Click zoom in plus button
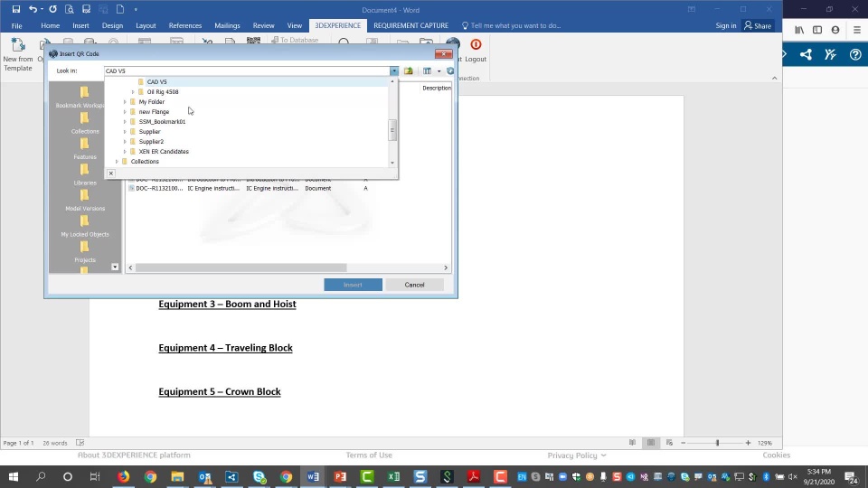The image size is (868, 488). [748, 443]
